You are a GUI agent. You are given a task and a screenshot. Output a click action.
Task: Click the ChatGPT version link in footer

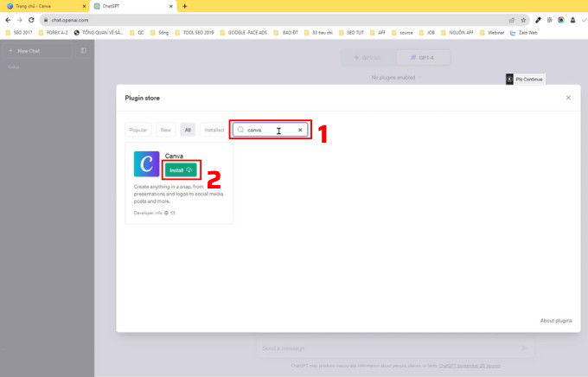pos(470,366)
